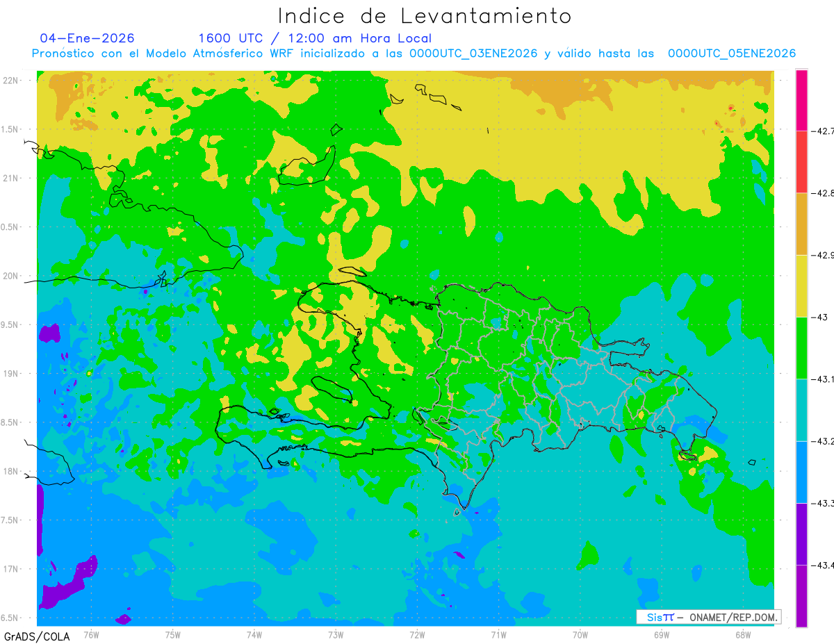
Task: Click the date label 04-Ene-2026
Action: (88, 38)
